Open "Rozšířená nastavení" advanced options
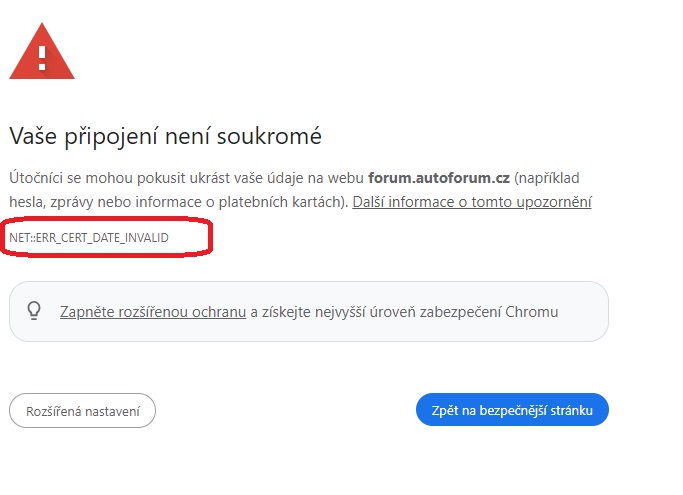Viewport: 683px width, 495px height. pyautogui.click(x=82, y=410)
